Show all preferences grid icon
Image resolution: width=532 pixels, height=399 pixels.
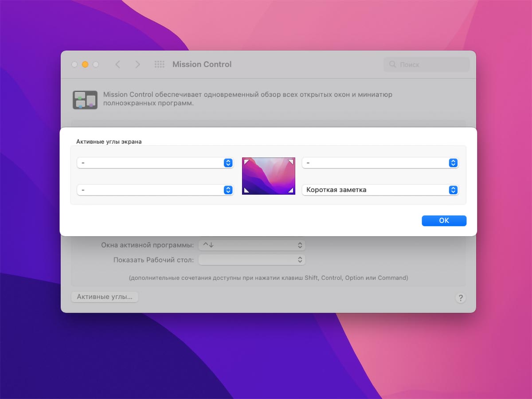[x=159, y=64]
